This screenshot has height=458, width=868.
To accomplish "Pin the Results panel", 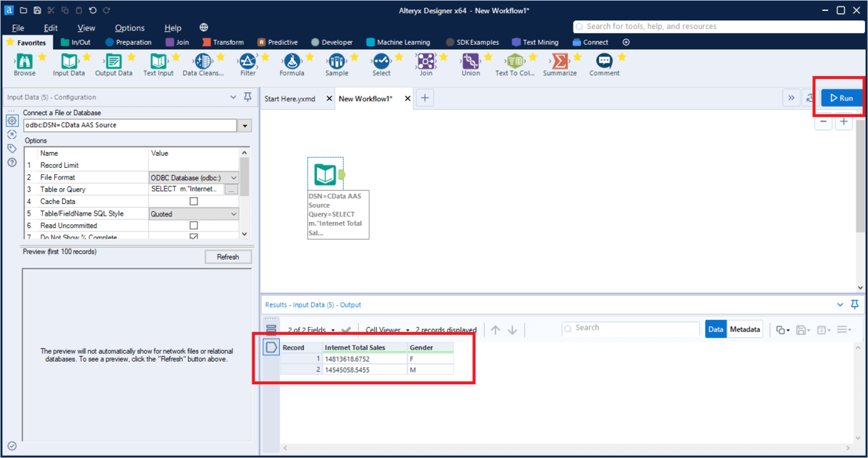I will click(855, 305).
